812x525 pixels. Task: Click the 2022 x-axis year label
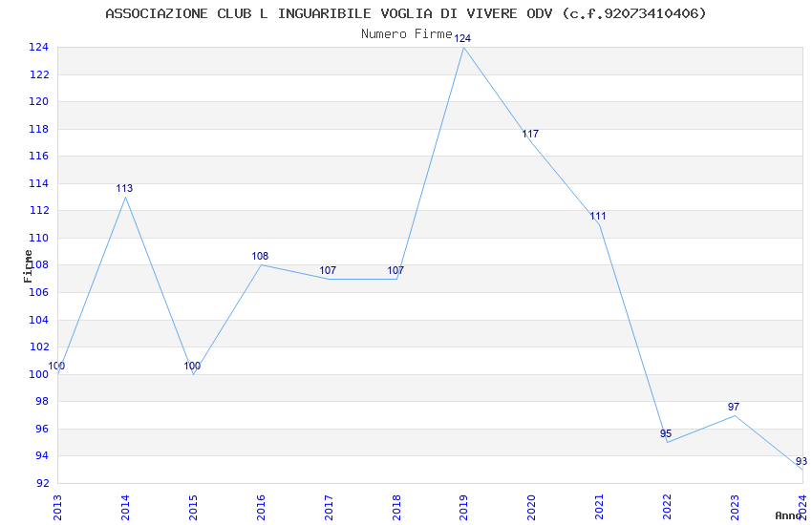(668, 508)
